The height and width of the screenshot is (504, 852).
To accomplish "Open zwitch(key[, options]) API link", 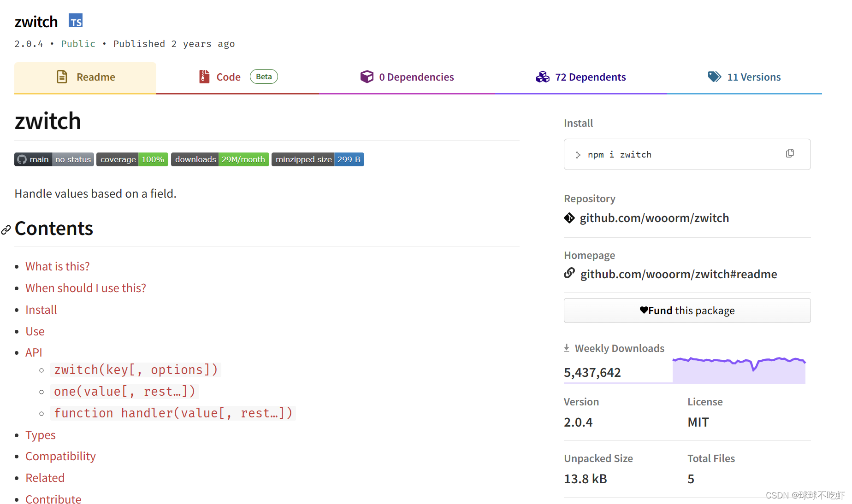I will coord(136,370).
